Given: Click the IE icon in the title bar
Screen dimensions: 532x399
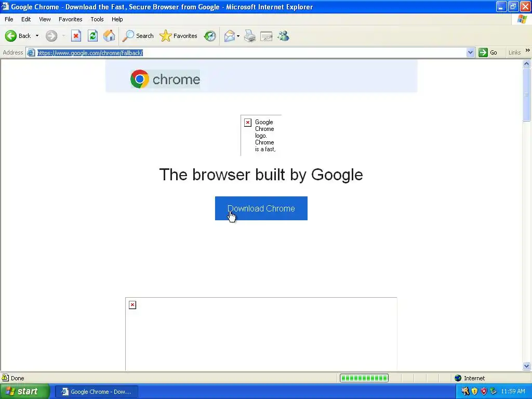Looking at the screenshot, I should pyautogui.click(x=5, y=6).
